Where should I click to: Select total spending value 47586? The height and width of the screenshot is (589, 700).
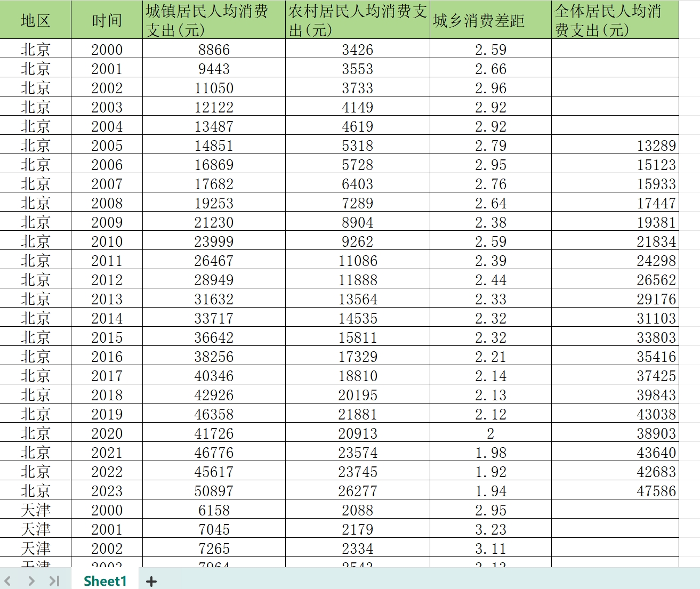[x=615, y=490]
